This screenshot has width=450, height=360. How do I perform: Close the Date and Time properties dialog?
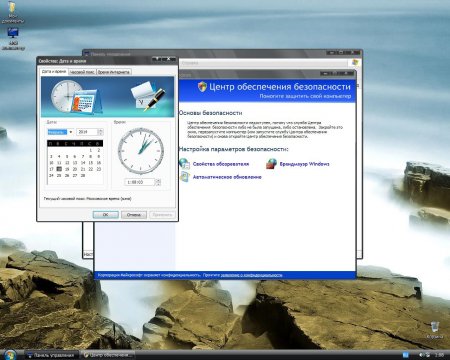click(x=169, y=59)
